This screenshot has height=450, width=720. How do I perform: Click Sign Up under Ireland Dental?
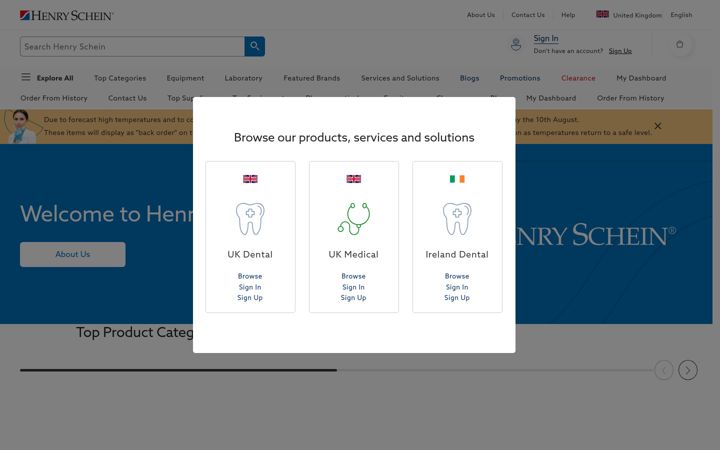(x=457, y=298)
